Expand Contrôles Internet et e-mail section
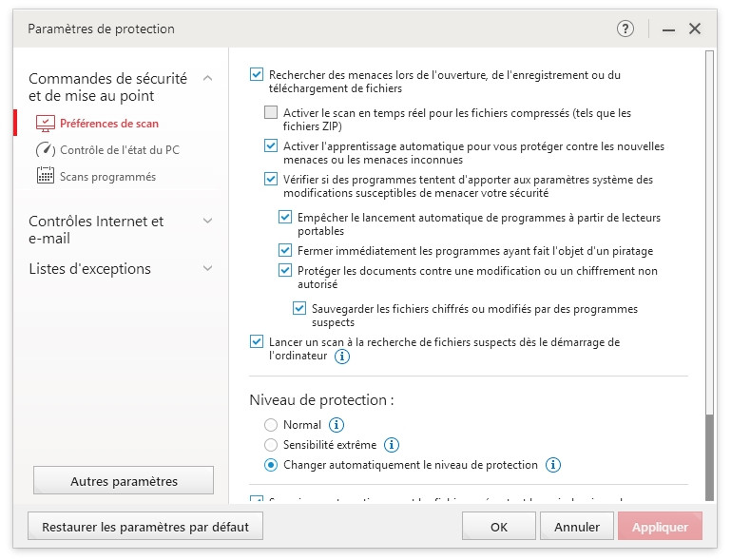This screenshot has width=731, height=560. click(208, 222)
